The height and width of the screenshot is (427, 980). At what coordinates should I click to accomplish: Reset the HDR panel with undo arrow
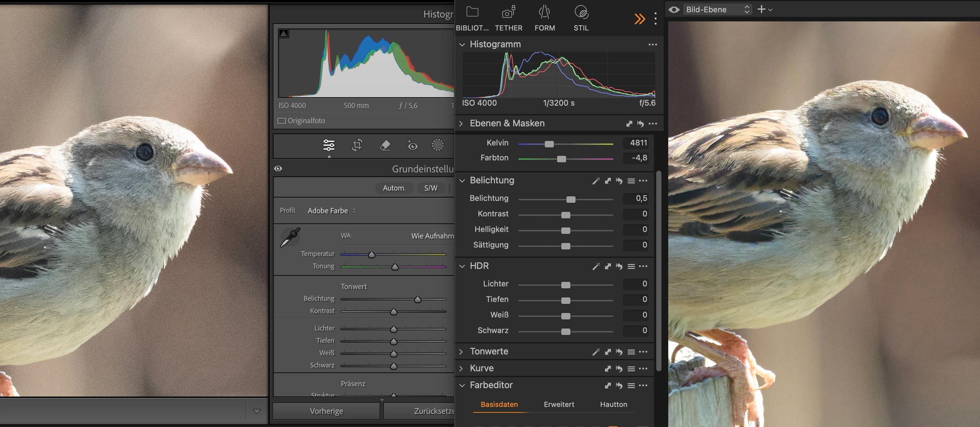(x=619, y=267)
